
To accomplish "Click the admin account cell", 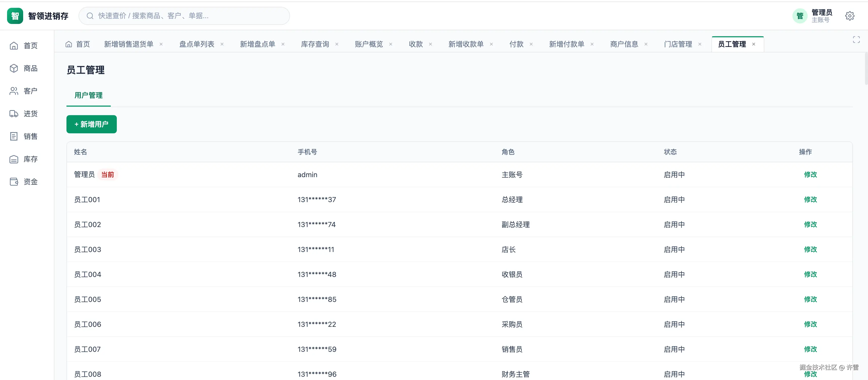I will 307,175.
